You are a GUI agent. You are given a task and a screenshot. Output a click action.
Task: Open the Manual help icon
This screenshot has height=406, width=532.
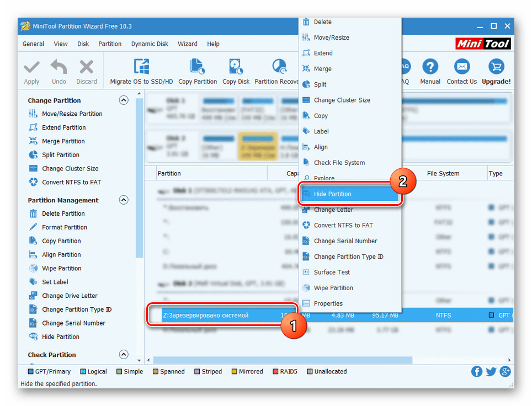point(430,67)
